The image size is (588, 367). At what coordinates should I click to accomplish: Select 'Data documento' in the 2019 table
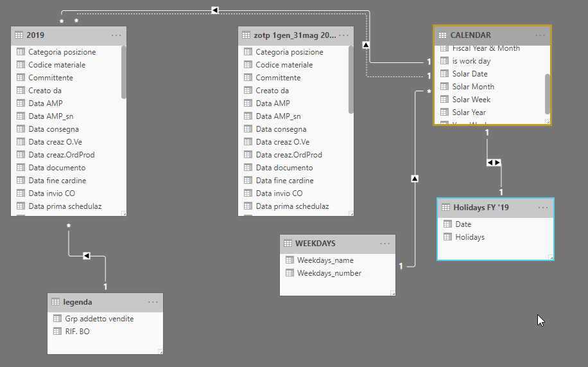(57, 168)
